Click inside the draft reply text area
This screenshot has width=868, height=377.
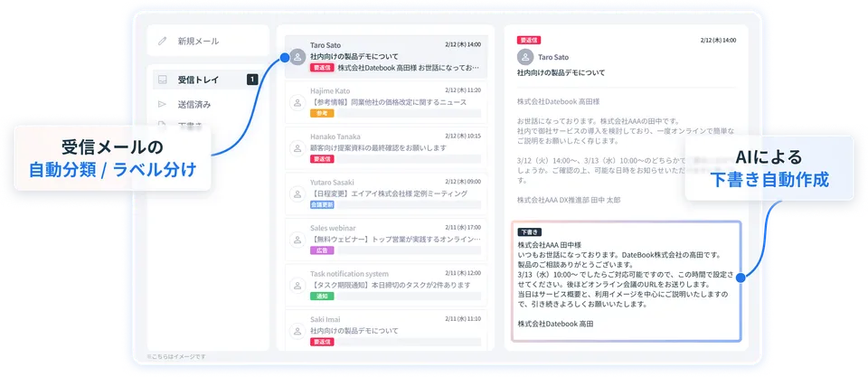[x=626, y=281]
